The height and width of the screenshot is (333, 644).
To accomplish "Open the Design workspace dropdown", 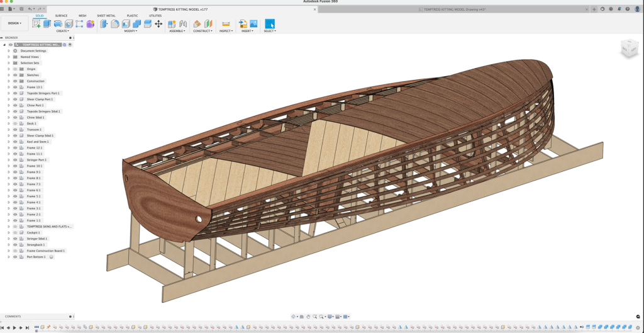I will 14,23.
